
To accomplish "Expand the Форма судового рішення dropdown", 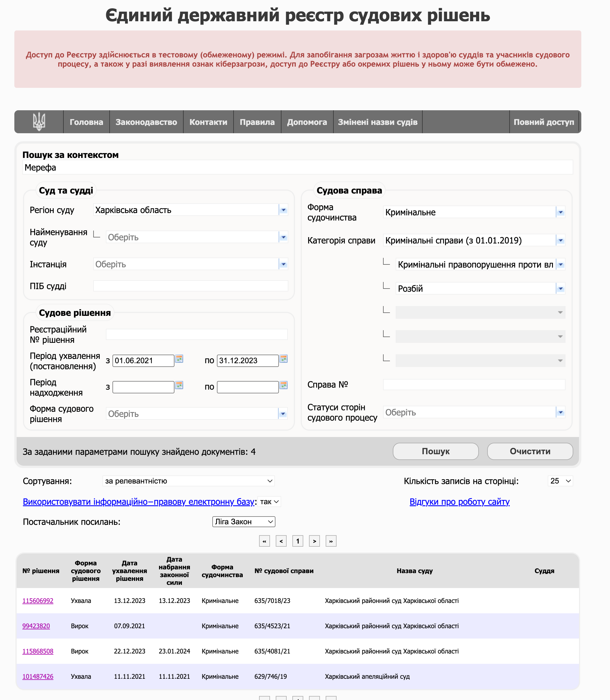I will point(283,414).
